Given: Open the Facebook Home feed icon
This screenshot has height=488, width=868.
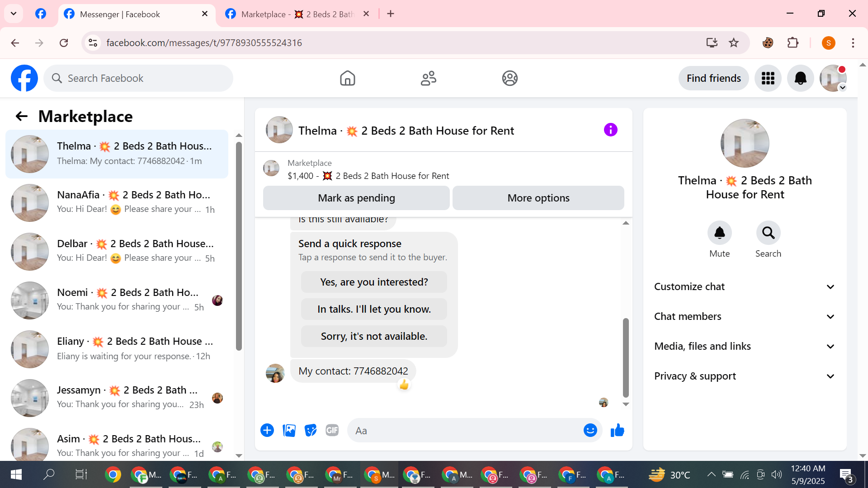Looking at the screenshot, I should pos(347,78).
